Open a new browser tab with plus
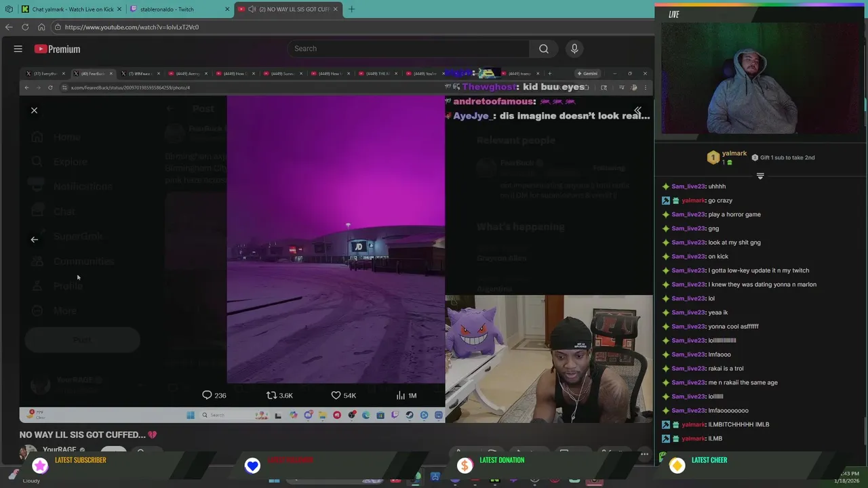 [351, 9]
